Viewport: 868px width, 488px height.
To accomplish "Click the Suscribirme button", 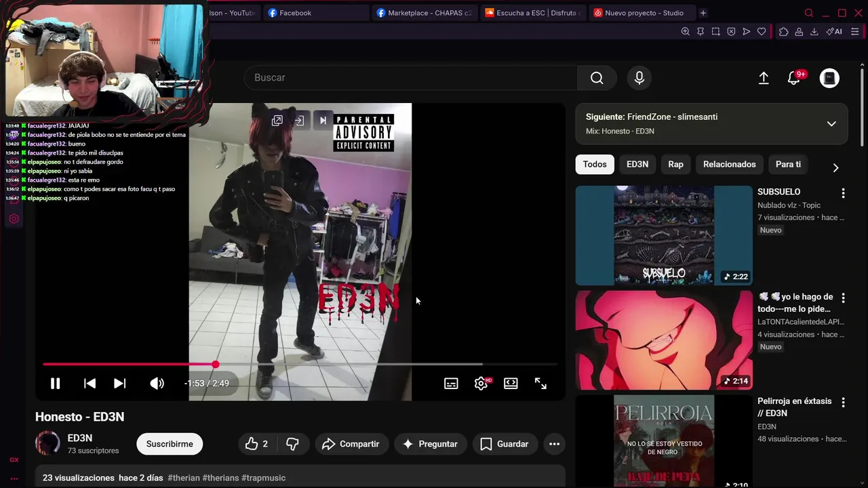I will pos(170,444).
